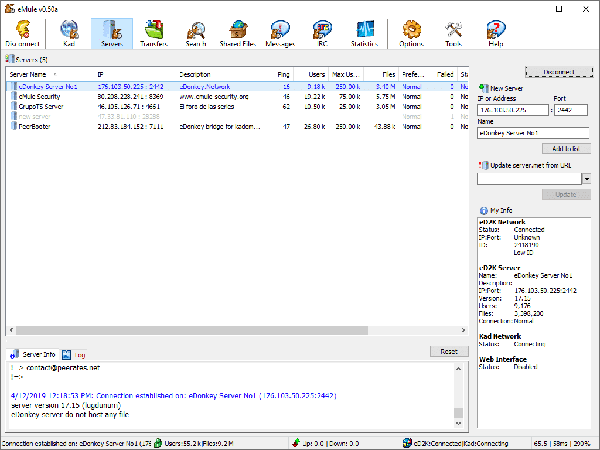Select the greyed 'new server' row
The height and width of the screenshot is (450, 600).
click(x=237, y=116)
